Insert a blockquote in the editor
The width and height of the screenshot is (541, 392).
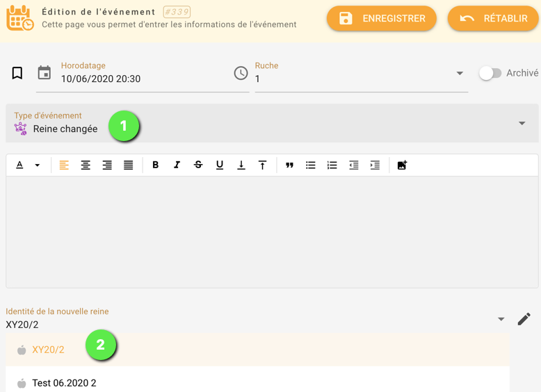[289, 165]
